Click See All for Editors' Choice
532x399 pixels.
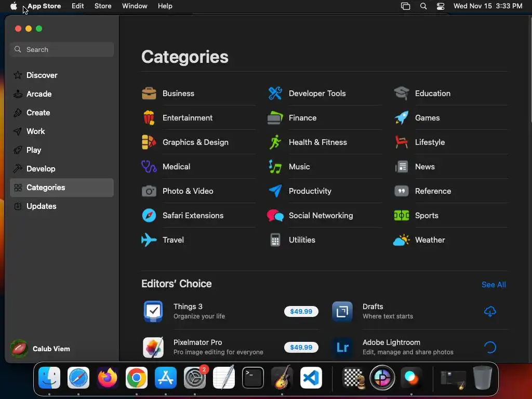click(494, 285)
